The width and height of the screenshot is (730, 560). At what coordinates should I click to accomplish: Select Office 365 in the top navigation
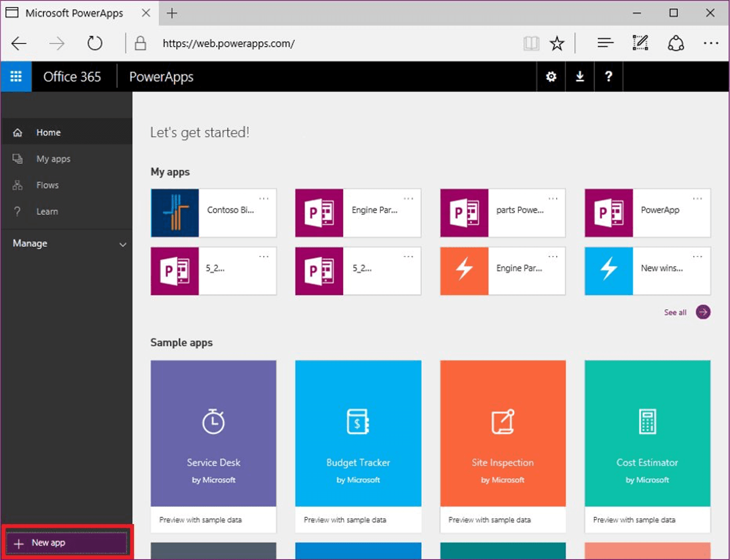tap(72, 76)
